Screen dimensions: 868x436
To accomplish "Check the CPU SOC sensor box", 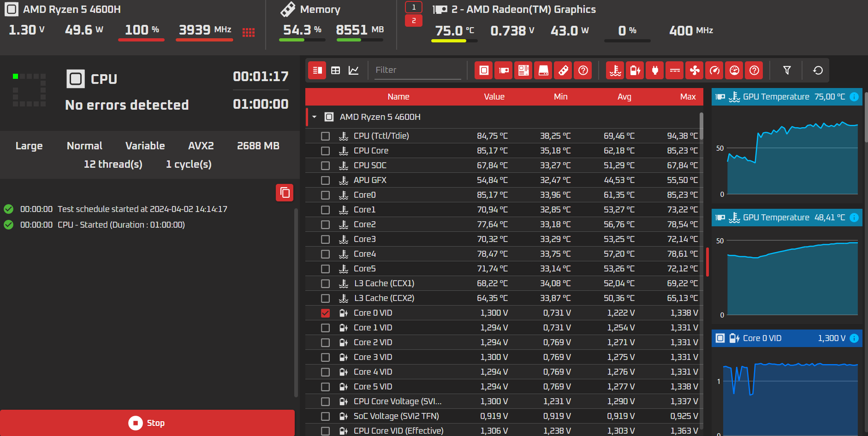I will point(325,165).
